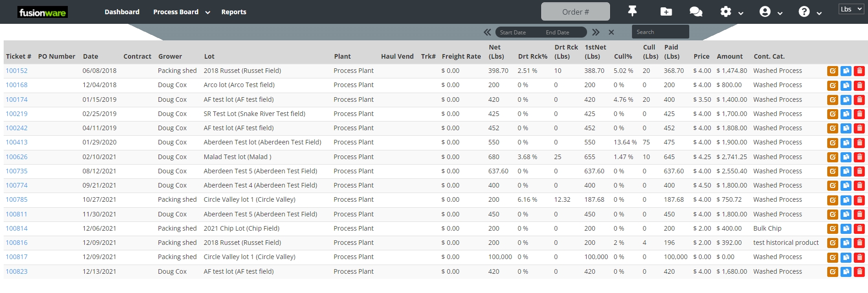Clear the date range with X icon

click(x=611, y=32)
